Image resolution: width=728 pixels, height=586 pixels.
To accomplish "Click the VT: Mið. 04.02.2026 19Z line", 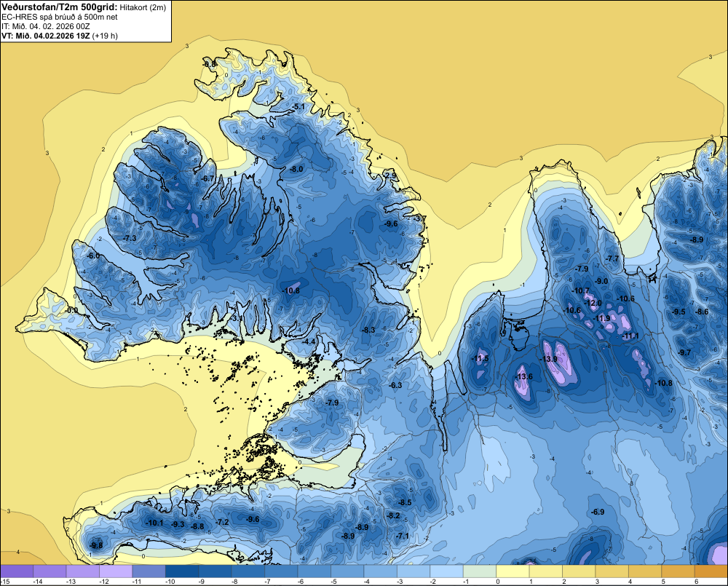I will (60, 36).
